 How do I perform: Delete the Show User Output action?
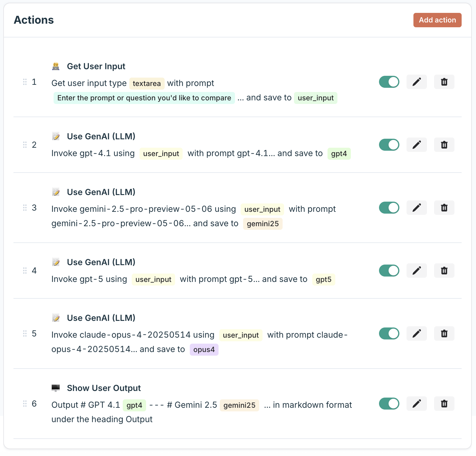[x=444, y=404]
